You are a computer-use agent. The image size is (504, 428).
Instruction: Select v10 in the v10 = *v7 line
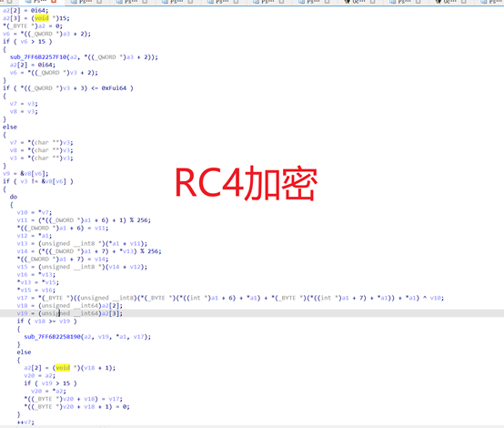[x=22, y=212]
